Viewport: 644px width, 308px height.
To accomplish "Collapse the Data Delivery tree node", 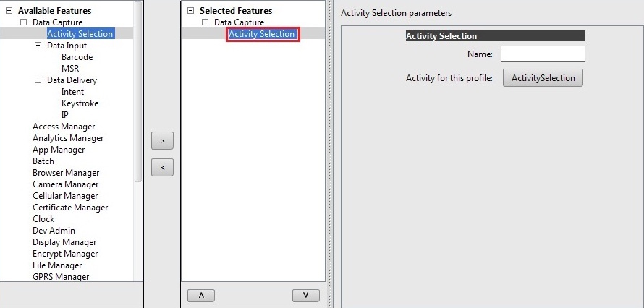I will coord(38,80).
